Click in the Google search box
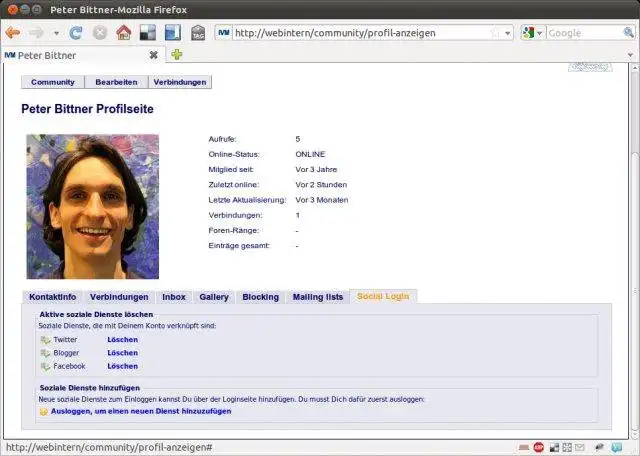 (584, 33)
